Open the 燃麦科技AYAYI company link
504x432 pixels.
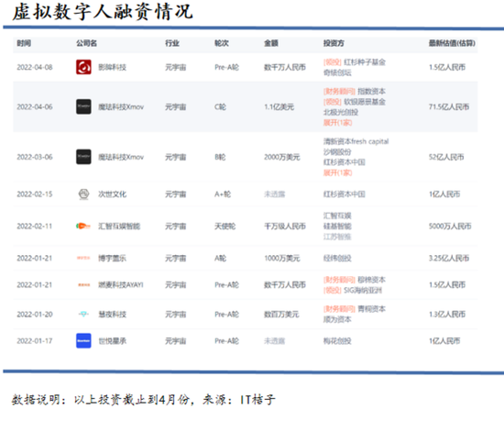121,284
